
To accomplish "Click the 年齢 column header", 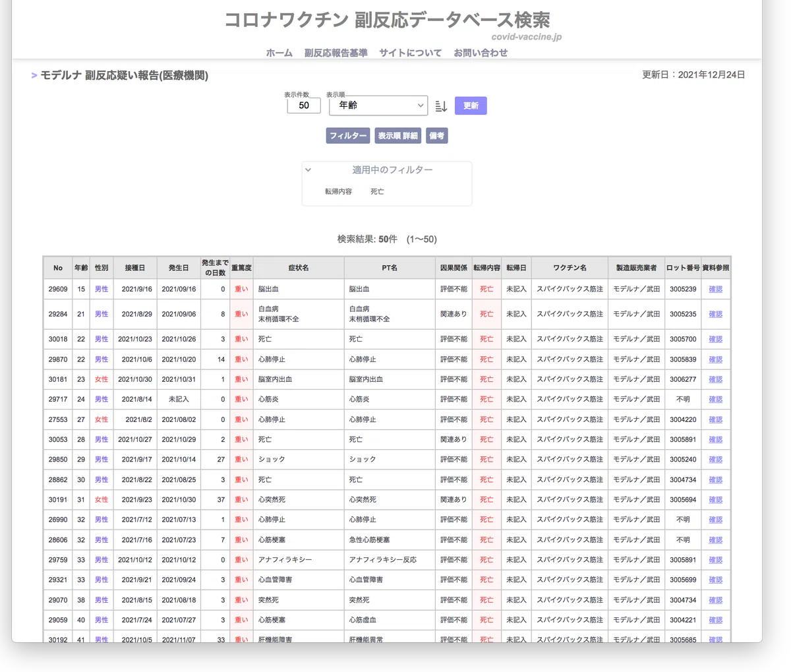I will pos(81,268).
